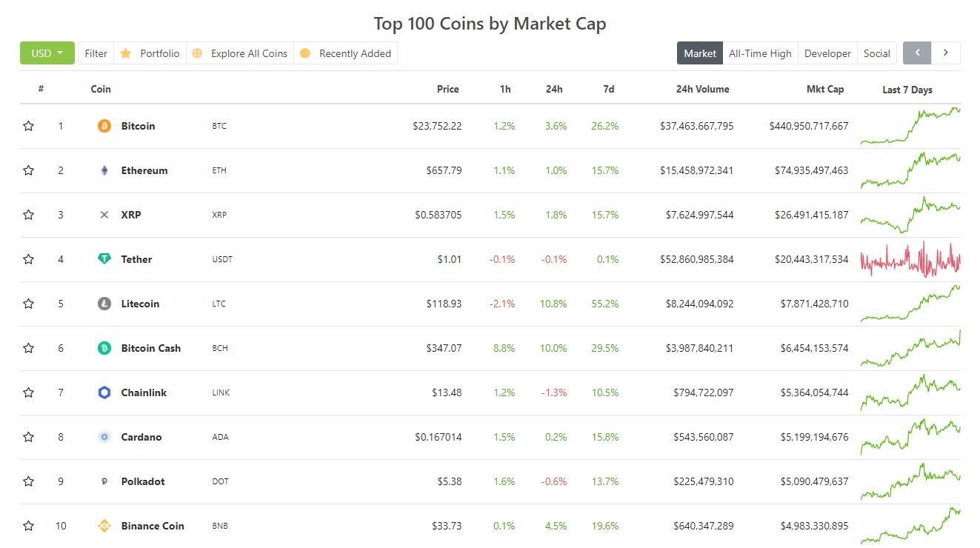Click the Bitcoin Cash green logo icon
The image size is (980, 548).
click(104, 348)
